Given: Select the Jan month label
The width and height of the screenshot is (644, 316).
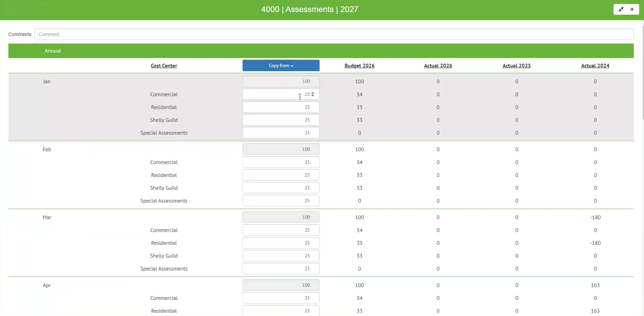Looking at the screenshot, I should pyautogui.click(x=46, y=81).
